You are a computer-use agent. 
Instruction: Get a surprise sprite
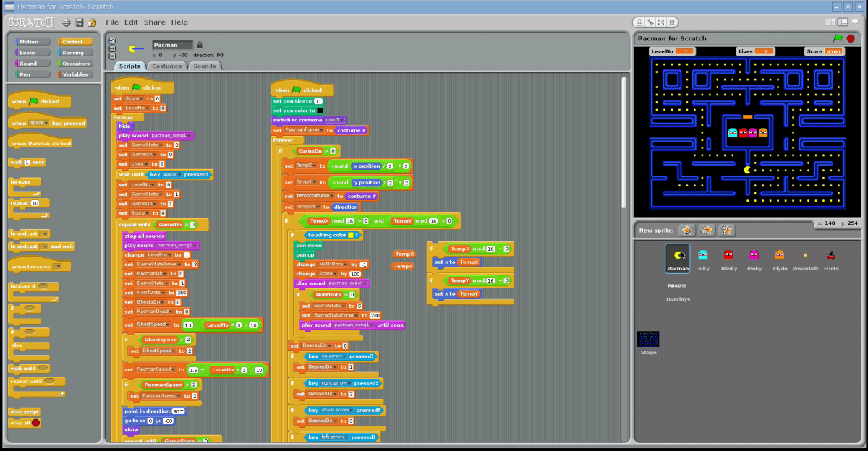click(x=727, y=230)
